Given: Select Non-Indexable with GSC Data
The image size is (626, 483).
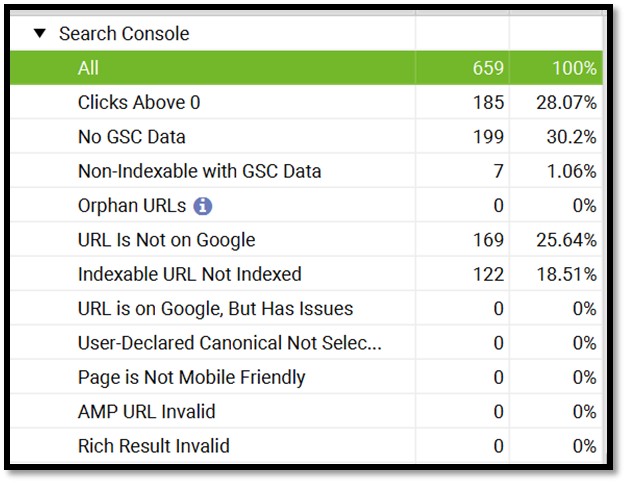Looking at the screenshot, I should (x=306, y=171).
